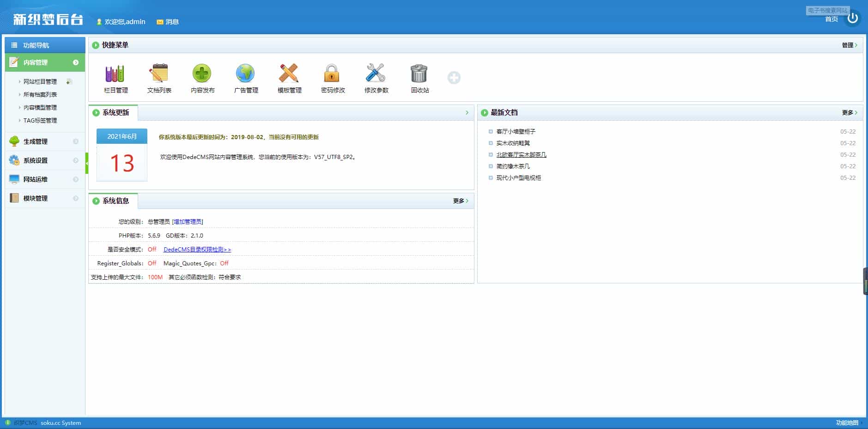This screenshot has height=429, width=868.
Task: Open the 模板管理 pencil-ruler icon
Action: click(x=289, y=73)
